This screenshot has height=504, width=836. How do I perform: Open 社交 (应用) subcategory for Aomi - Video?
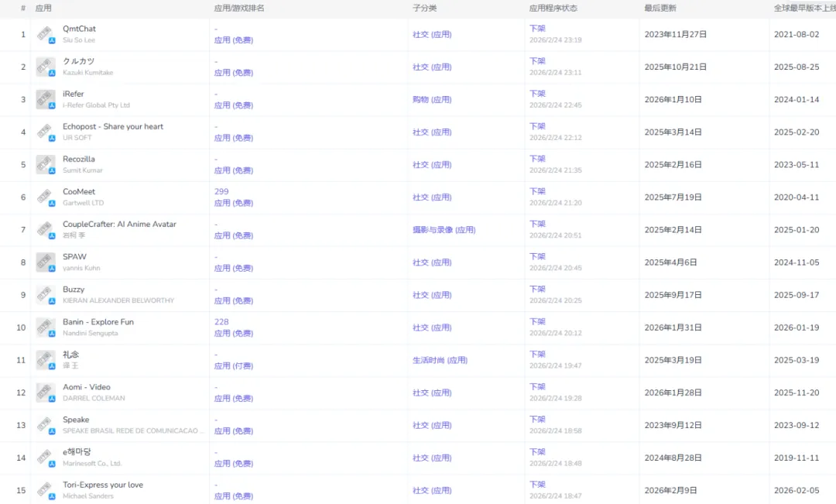click(432, 393)
